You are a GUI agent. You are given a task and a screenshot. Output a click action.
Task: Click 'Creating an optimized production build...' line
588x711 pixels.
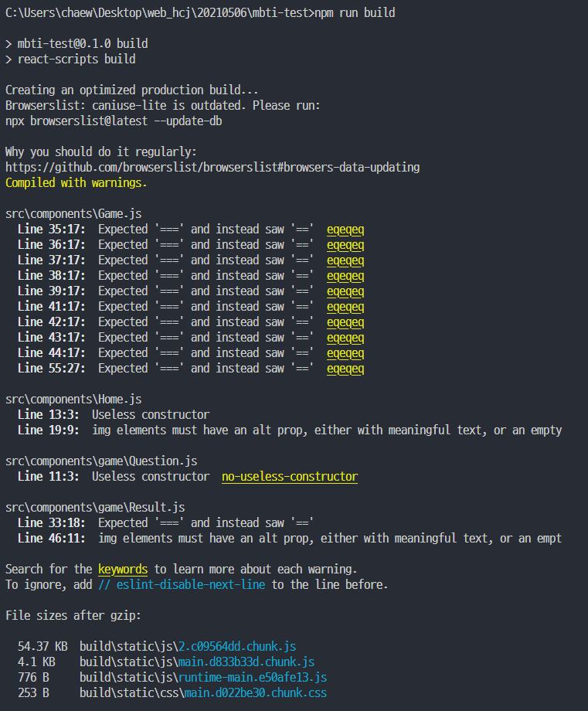click(132, 90)
